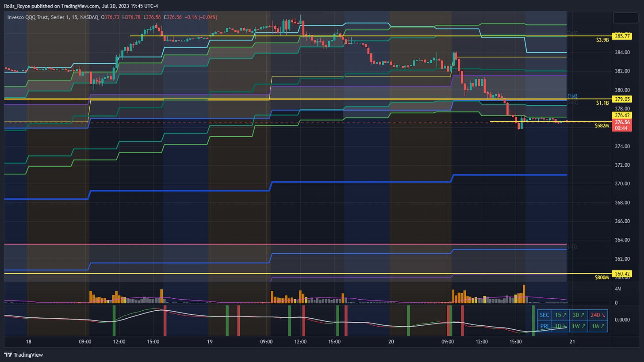644x362 pixels.
Task: Click the date label 19 on time axis
Action: tap(210, 342)
